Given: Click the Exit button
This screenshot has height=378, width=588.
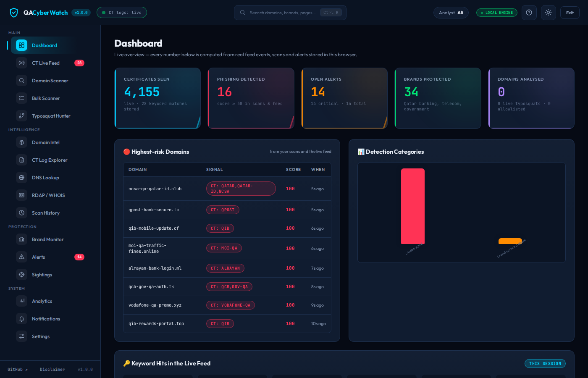Looking at the screenshot, I should 570,13.
